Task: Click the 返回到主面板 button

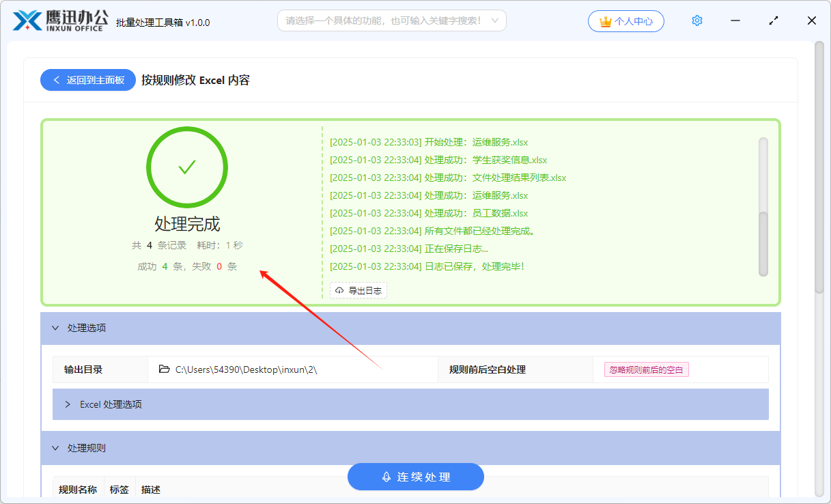Action: [x=87, y=80]
